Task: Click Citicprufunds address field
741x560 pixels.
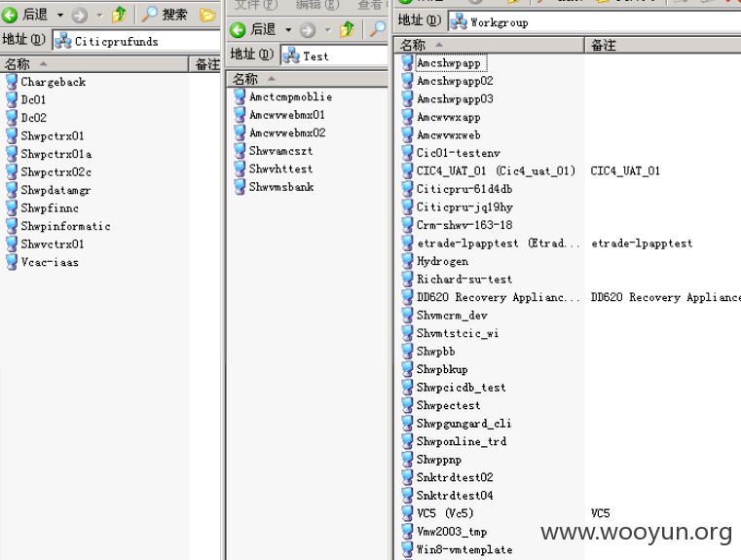Action: click(x=136, y=41)
